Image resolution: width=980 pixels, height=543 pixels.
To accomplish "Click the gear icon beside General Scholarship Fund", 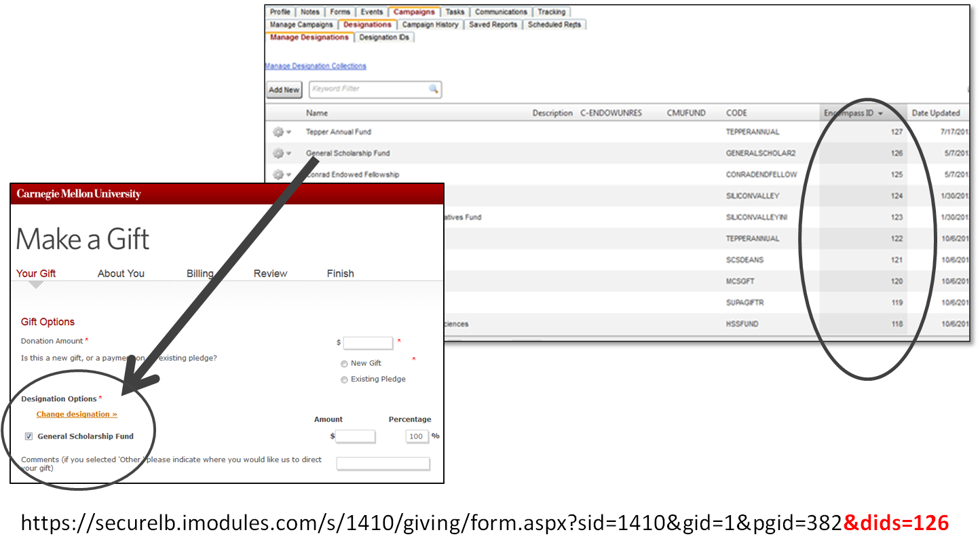I will click(x=278, y=153).
